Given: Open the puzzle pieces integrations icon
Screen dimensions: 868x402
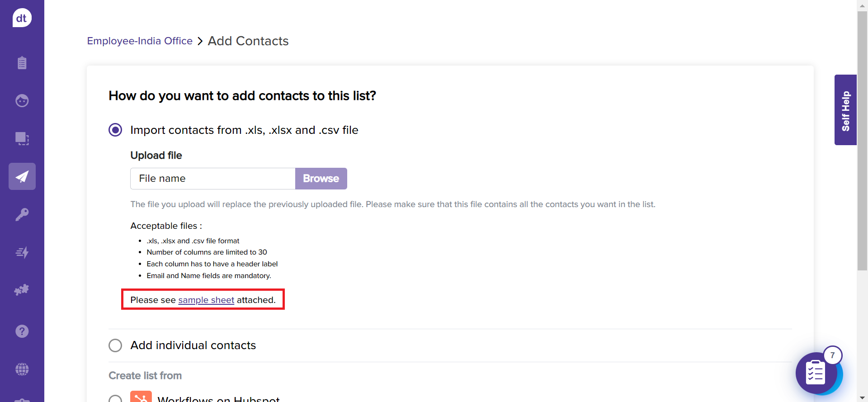Looking at the screenshot, I should point(22,290).
